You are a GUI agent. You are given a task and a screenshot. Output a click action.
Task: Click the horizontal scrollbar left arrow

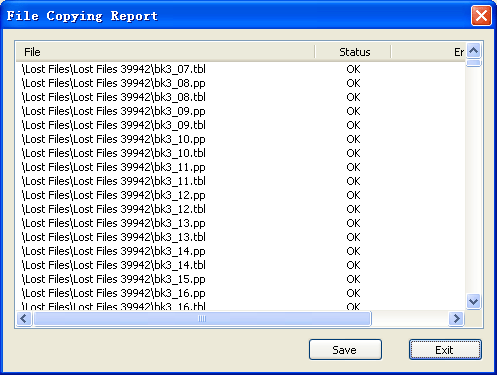click(24, 319)
